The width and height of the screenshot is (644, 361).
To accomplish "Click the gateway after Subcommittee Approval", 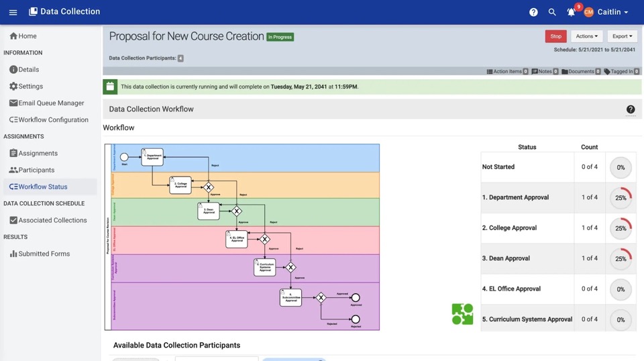I will pos(321,298).
